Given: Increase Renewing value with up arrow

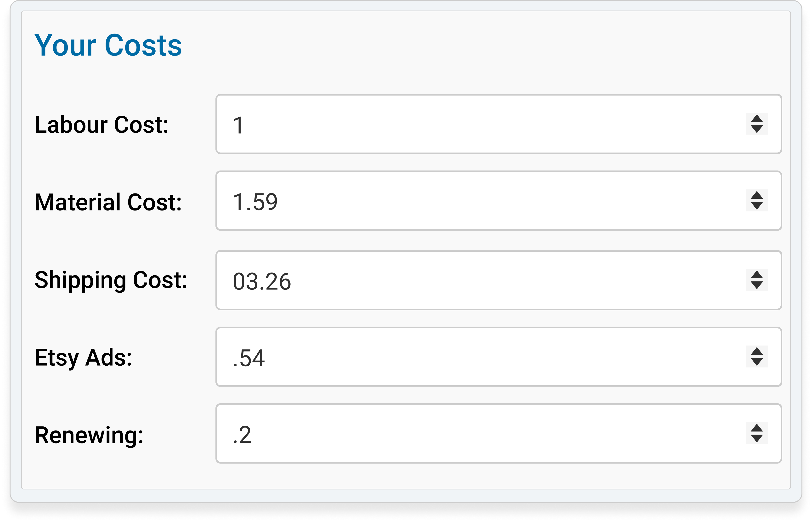Looking at the screenshot, I should click(756, 428).
